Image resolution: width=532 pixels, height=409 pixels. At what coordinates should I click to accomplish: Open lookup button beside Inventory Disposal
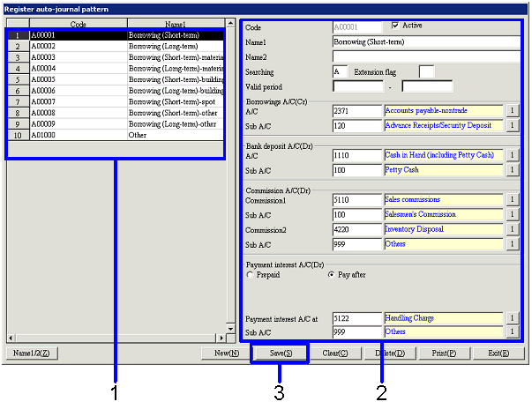512,229
